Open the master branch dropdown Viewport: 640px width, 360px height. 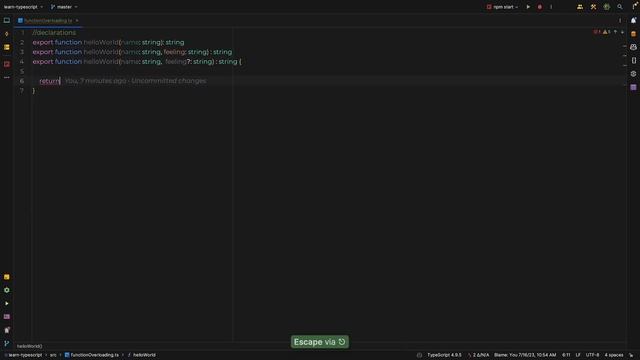click(64, 7)
